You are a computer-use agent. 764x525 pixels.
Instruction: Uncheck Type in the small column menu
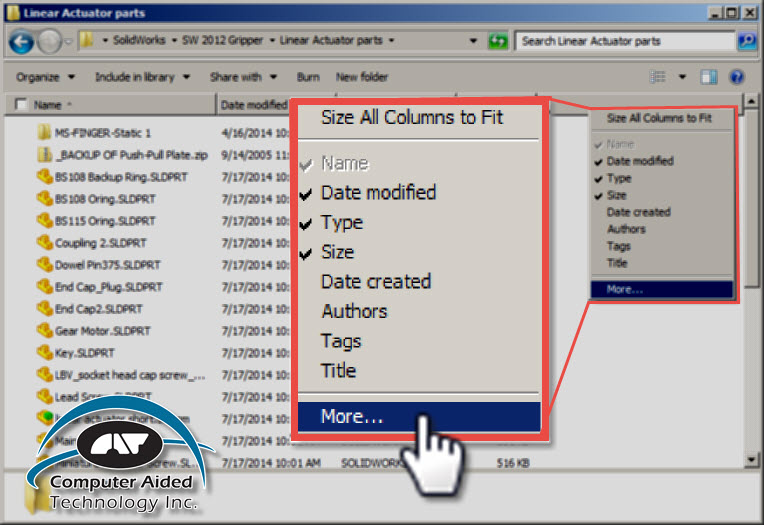(x=618, y=178)
